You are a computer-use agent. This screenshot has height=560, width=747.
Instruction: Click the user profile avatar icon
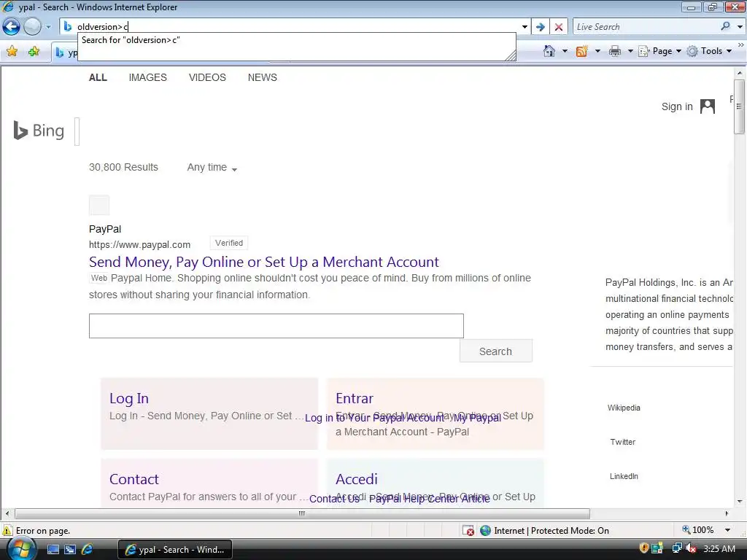click(708, 106)
